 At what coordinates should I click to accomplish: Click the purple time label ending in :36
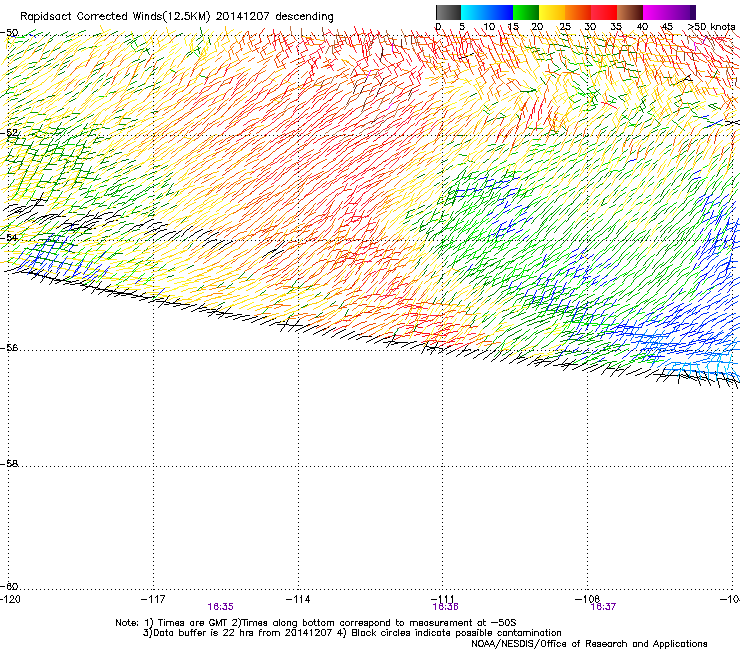446,607
